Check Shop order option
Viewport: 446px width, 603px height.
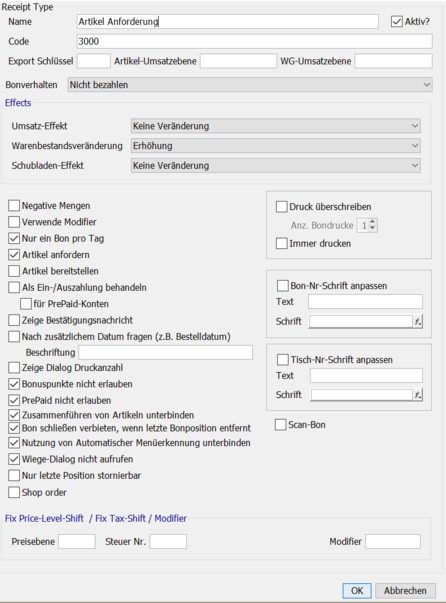coord(14,492)
